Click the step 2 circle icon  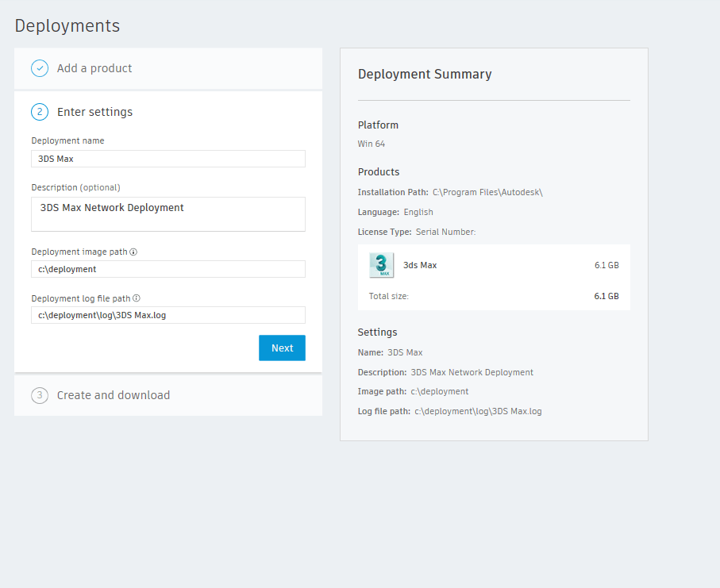pos(40,112)
